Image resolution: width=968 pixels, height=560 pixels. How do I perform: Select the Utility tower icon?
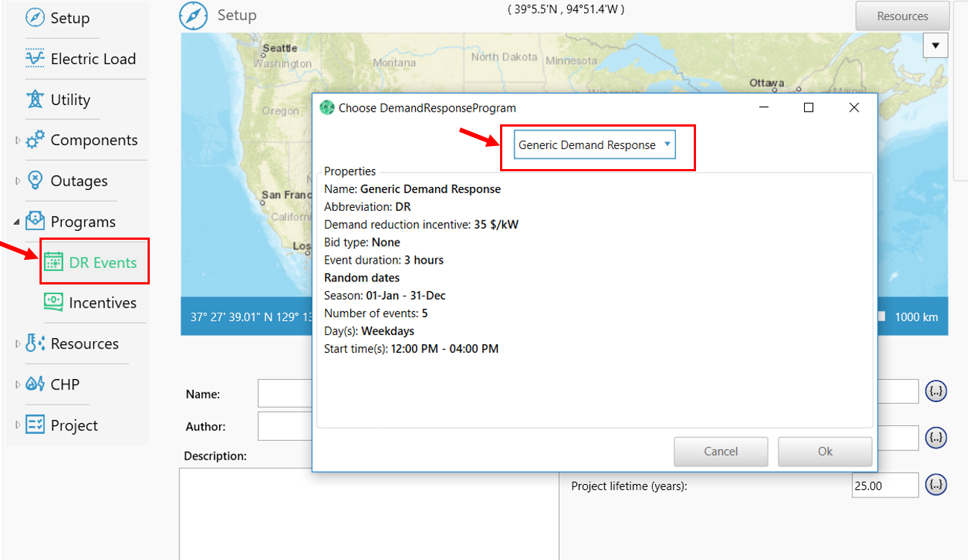coord(35,99)
